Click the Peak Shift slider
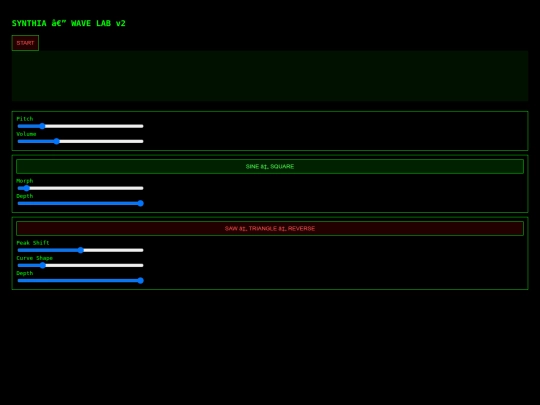This screenshot has height=405, width=540. click(x=80, y=250)
